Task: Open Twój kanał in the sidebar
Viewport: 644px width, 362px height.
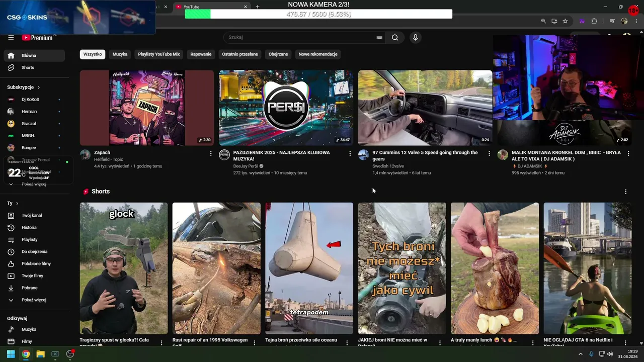Action: (x=34, y=216)
